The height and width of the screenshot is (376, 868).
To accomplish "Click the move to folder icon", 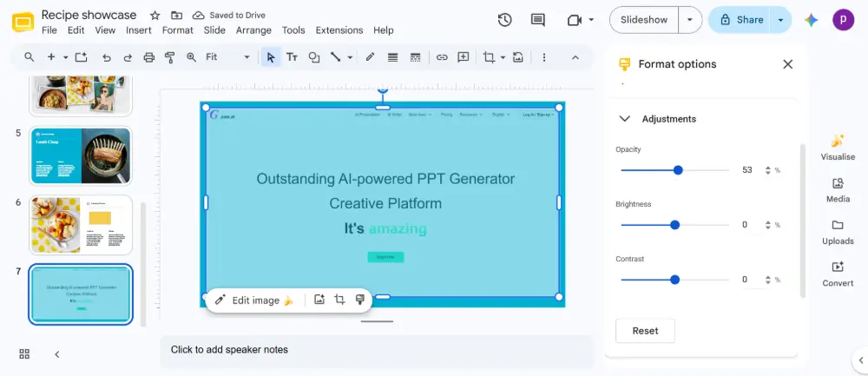I will coord(176,16).
